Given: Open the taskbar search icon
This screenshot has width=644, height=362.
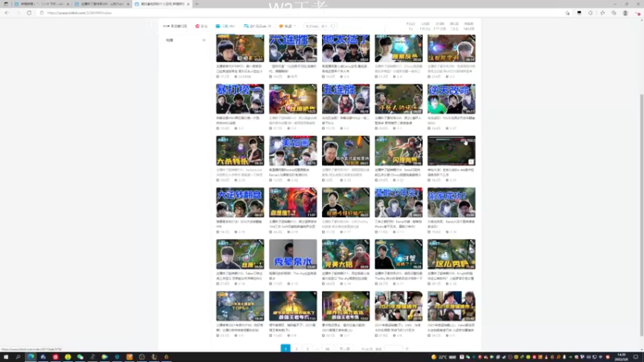Looking at the screenshot, I should pyautogui.click(x=18, y=357).
